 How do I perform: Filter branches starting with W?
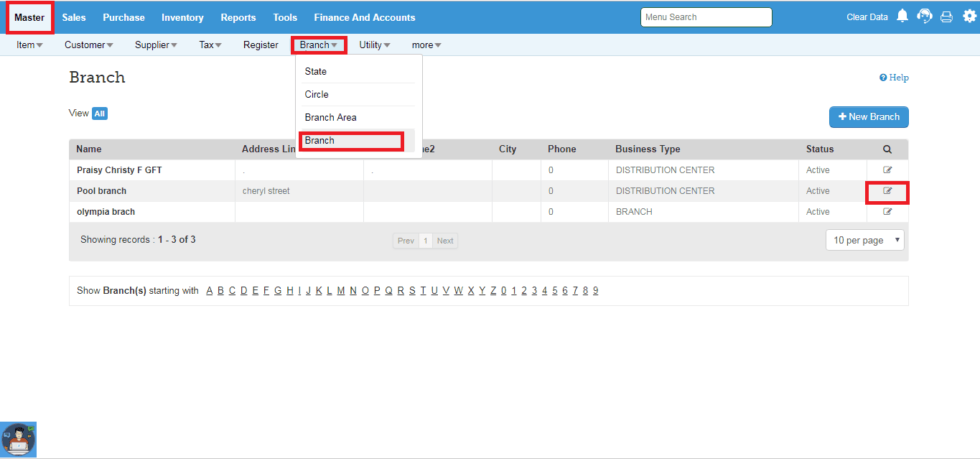pos(458,291)
